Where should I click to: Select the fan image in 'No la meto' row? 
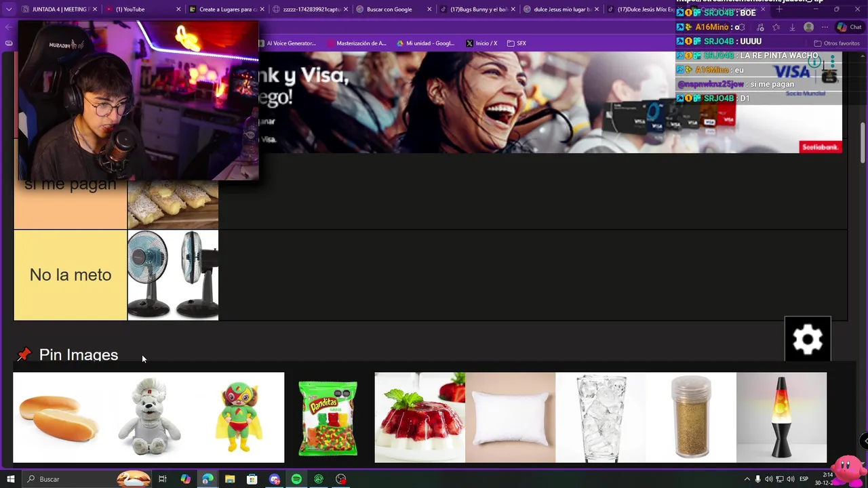tap(173, 274)
